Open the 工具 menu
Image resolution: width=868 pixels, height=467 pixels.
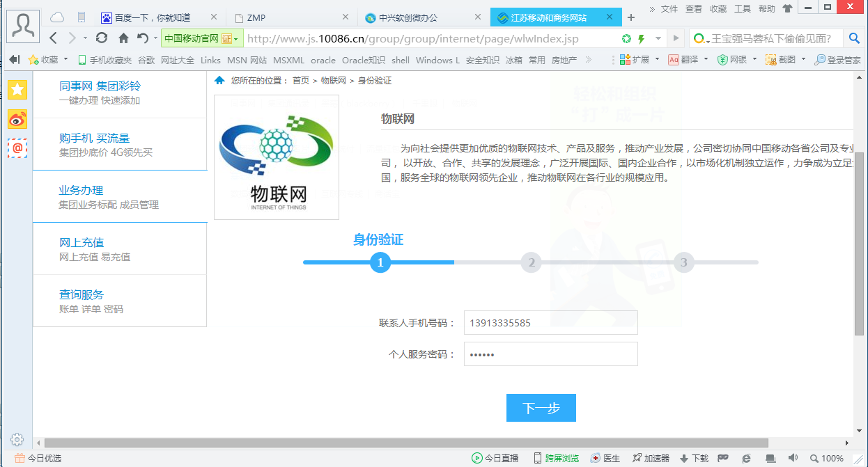coord(743,8)
